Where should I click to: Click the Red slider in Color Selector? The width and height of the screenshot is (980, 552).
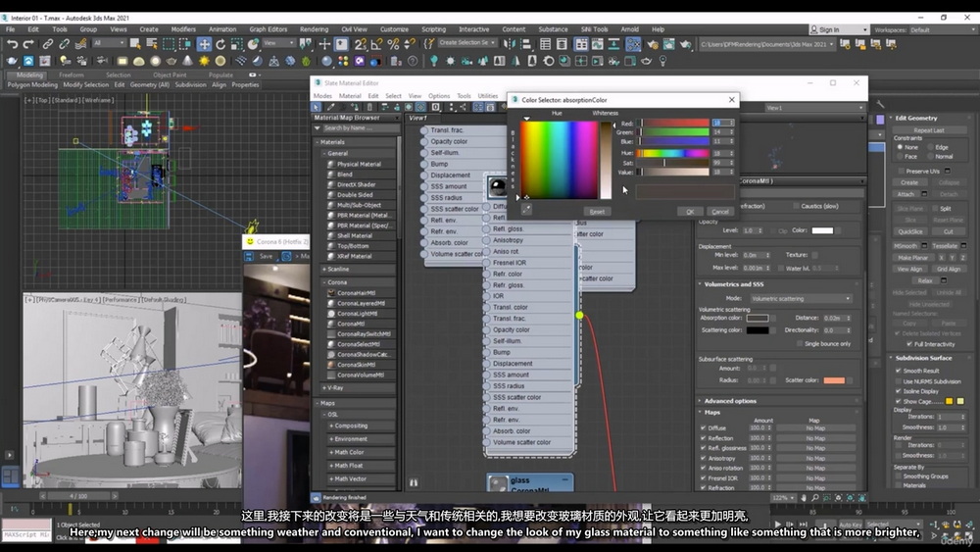[x=673, y=124]
